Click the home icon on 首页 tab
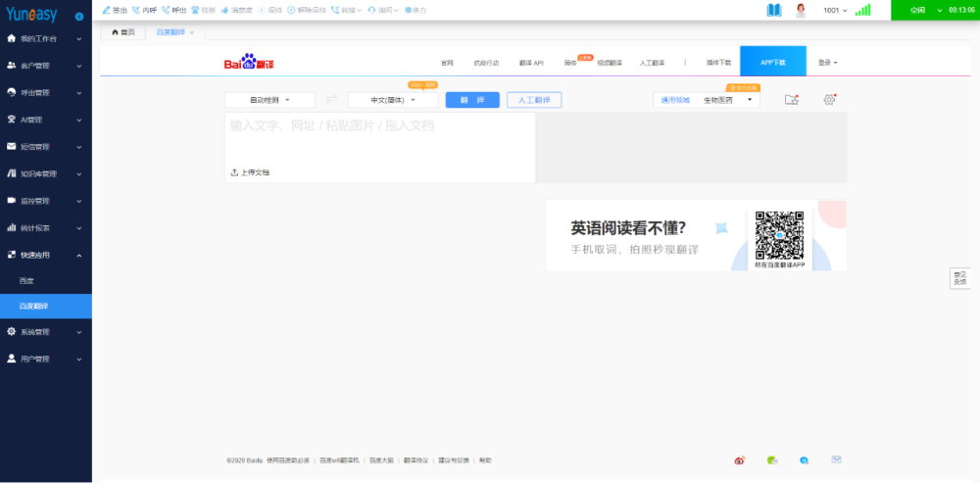The height and width of the screenshot is (483, 980). pos(115,32)
